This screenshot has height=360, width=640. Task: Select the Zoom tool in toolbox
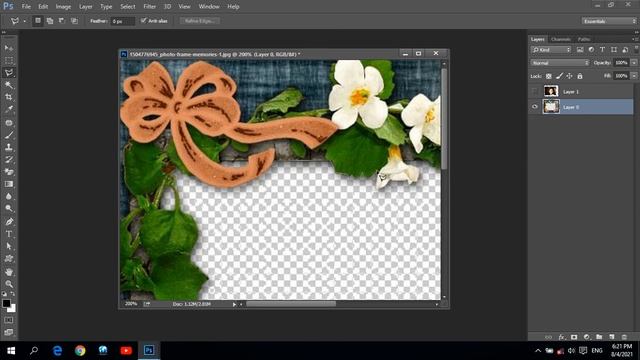(9, 284)
